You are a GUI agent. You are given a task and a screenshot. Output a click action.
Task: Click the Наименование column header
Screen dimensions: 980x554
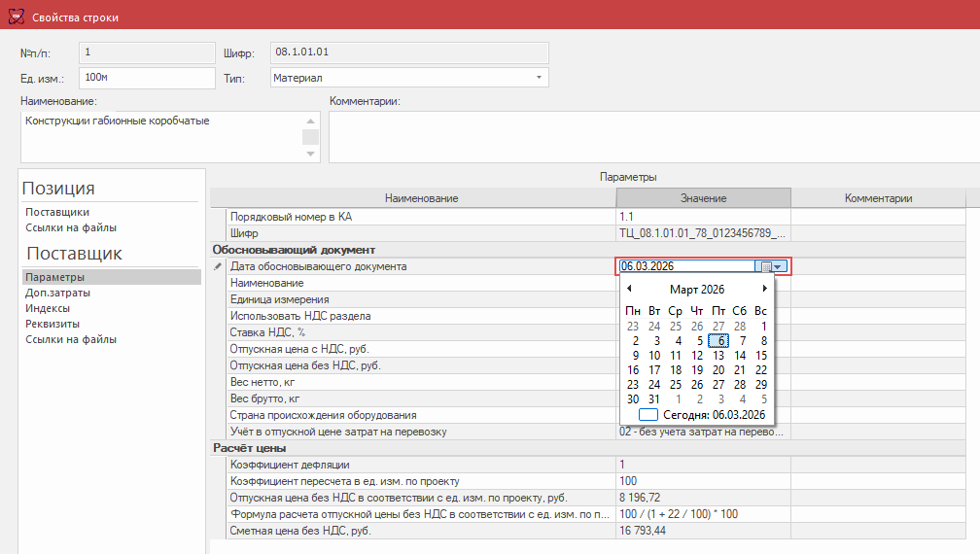(x=421, y=198)
